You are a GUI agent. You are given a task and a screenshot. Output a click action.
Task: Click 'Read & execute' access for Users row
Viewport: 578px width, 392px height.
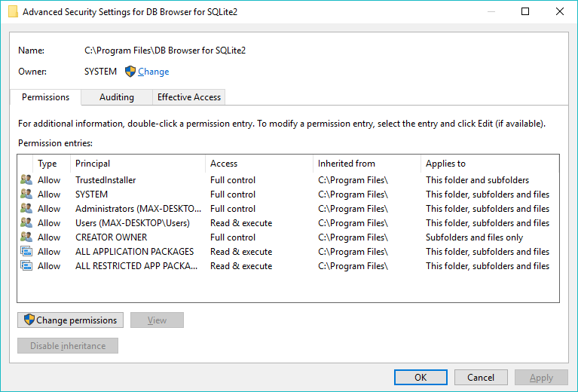241,223
